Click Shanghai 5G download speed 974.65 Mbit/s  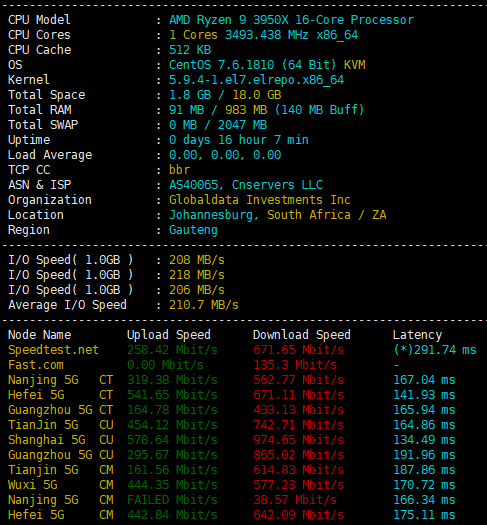(x=298, y=440)
